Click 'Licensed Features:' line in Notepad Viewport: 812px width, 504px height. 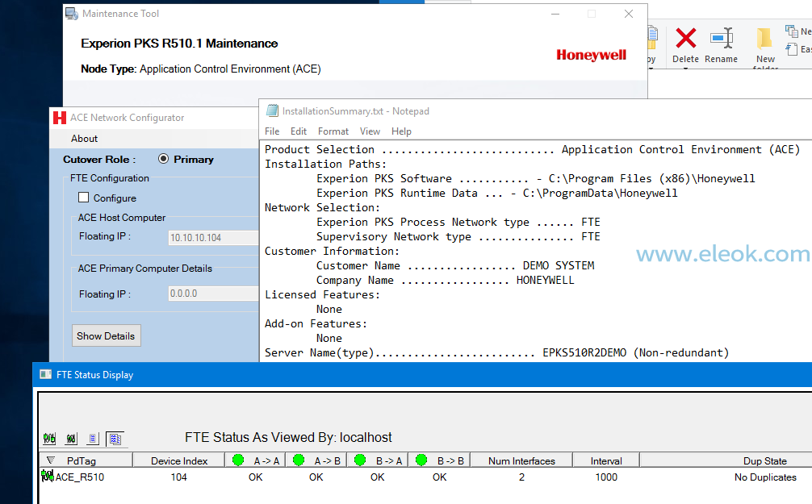pos(322,294)
